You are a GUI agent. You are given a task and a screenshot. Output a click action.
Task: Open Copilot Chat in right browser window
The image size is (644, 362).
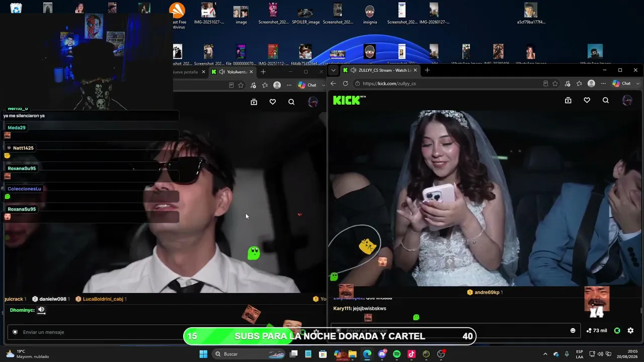(621, 83)
